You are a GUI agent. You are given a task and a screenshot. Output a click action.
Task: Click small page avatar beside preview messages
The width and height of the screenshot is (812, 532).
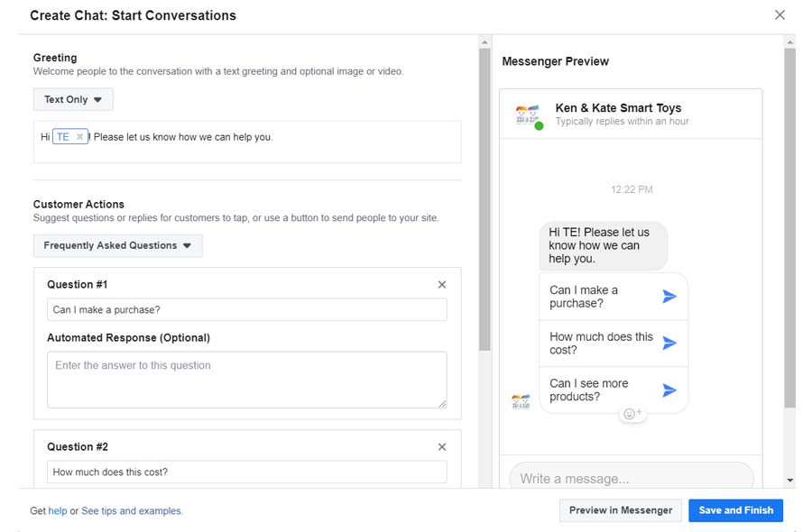[x=521, y=401]
